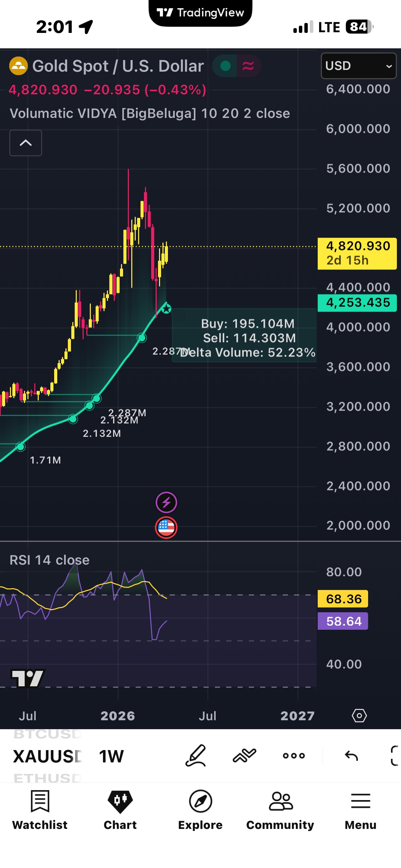The height and width of the screenshot is (868, 401).
Task: Tap the 1.71M volume label
Action: point(45,460)
